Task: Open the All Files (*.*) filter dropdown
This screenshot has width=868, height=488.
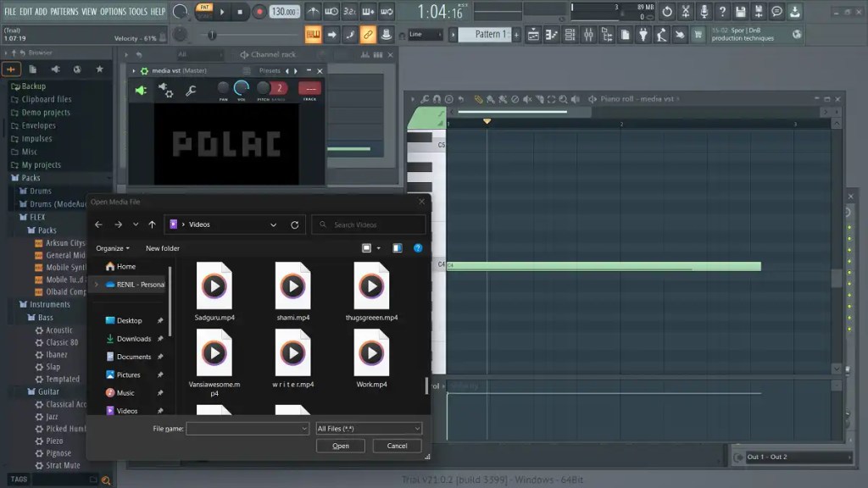Action: pyautogui.click(x=368, y=428)
